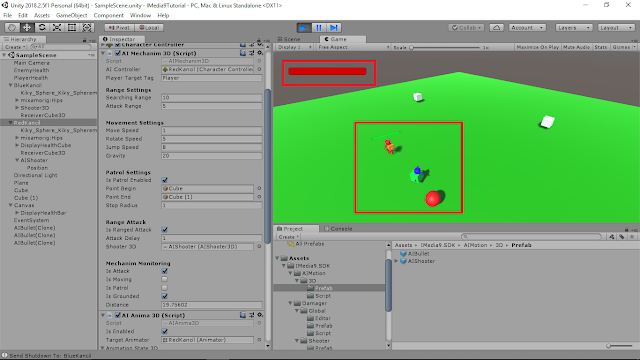Expand DisplayHealthBar in hierarchy
Image resolution: width=640 pixels, height=360 pixels.
pyautogui.click(x=17, y=213)
